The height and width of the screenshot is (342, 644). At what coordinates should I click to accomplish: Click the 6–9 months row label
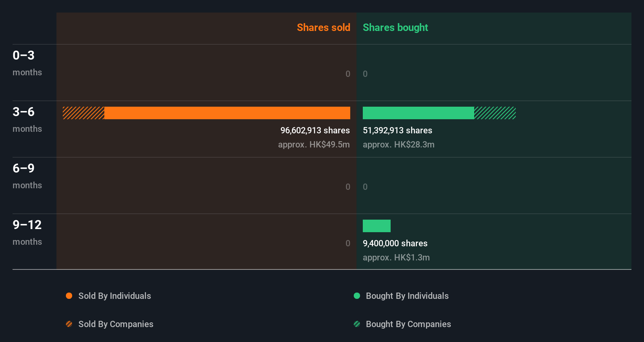click(27, 176)
